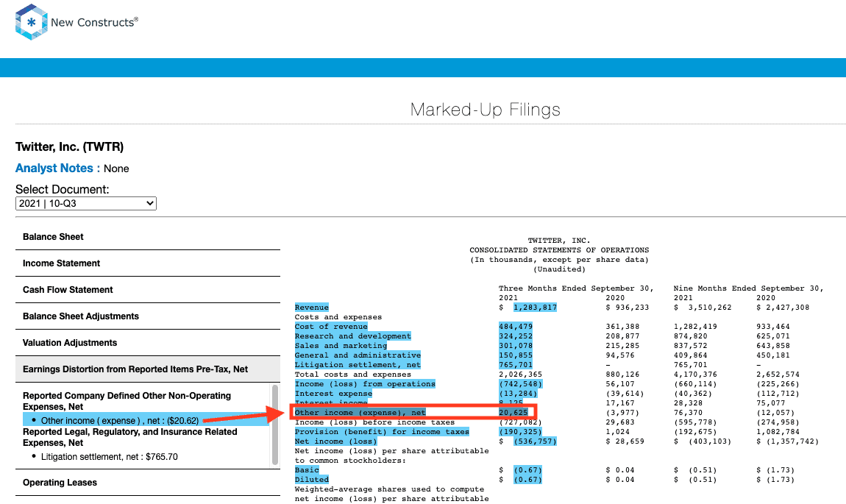Click the Reported Company Defined Other Non-Operating Expenses heading
846x504 pixels.
coord(127,401)
